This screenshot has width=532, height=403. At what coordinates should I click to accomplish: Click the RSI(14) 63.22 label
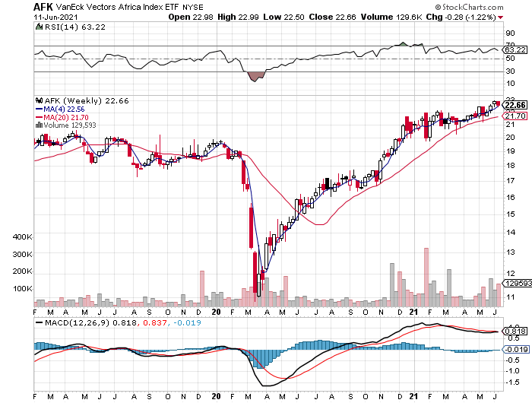click(75, 27)
